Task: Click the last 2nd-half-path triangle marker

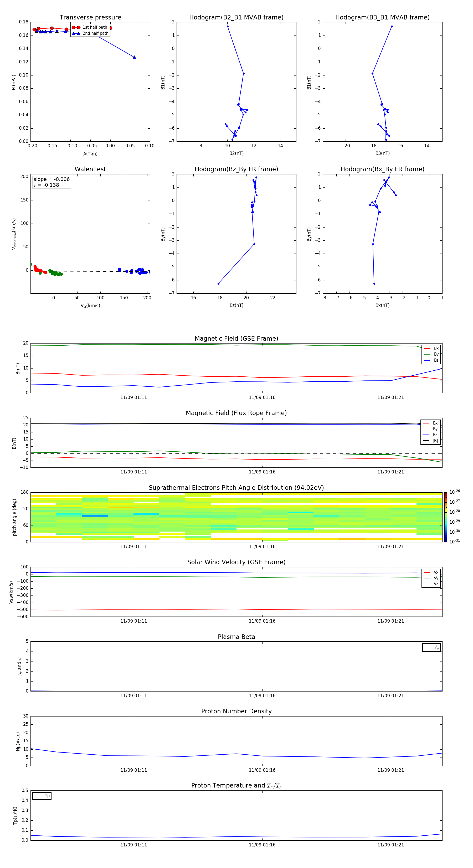Action: (x=134, y=57)
